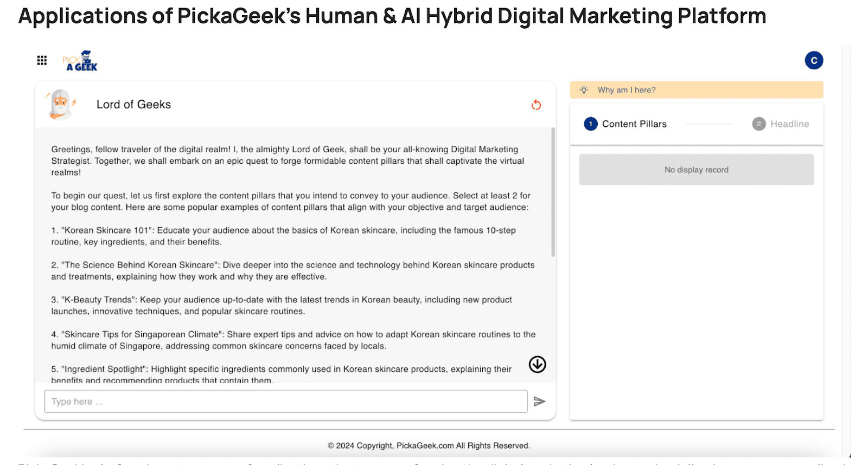Click the Pick A Geek logo

80,61
